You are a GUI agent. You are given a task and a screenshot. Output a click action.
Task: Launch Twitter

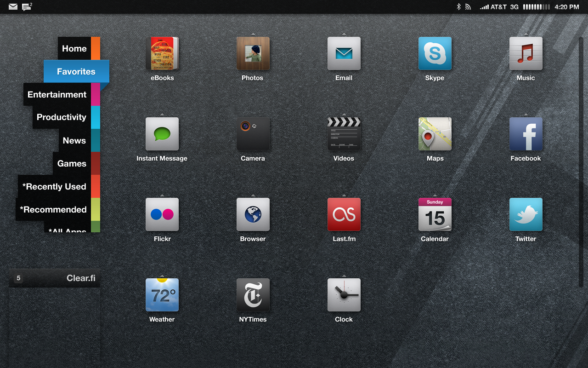526,214
